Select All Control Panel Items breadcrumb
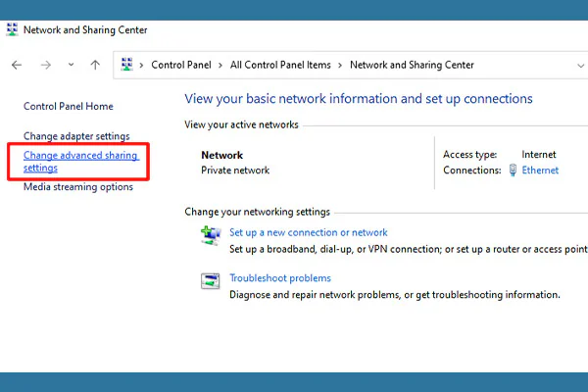Screen dimensions: 588x392 (280, 65)
